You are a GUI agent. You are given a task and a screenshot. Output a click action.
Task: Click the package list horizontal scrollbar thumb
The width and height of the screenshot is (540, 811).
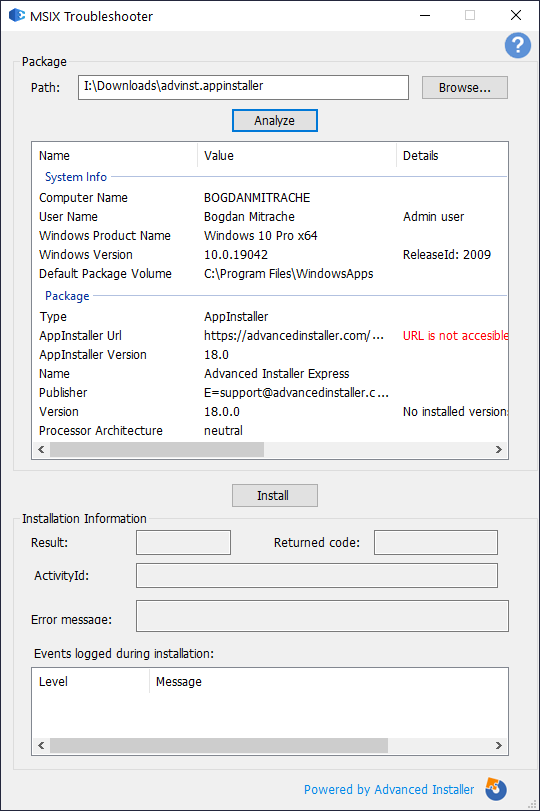pos(157,449)
